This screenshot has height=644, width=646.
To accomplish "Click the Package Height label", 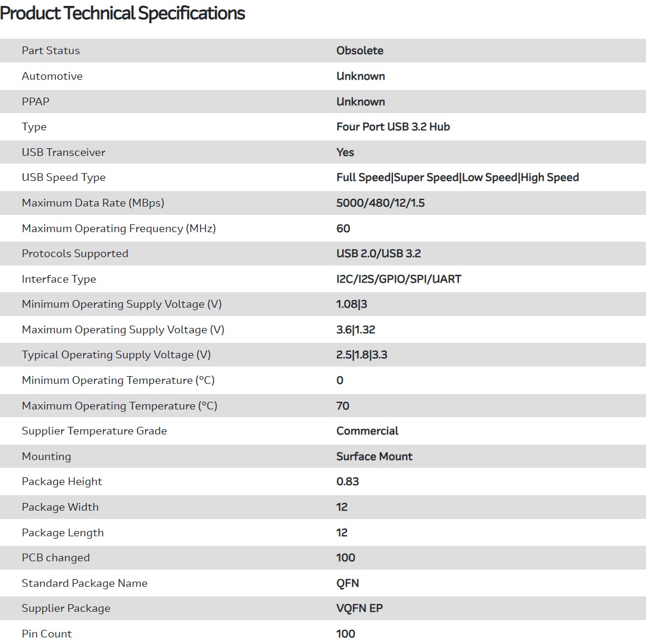I will [62, 482].
